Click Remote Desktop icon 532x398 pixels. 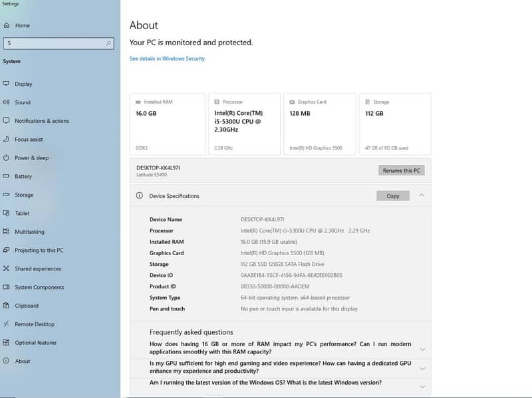click(6, 324)
